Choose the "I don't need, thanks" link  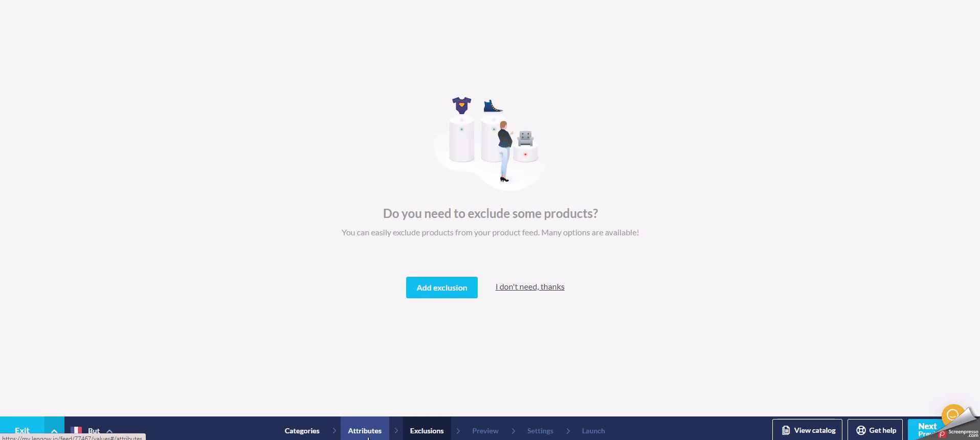[x=529, y=287]
